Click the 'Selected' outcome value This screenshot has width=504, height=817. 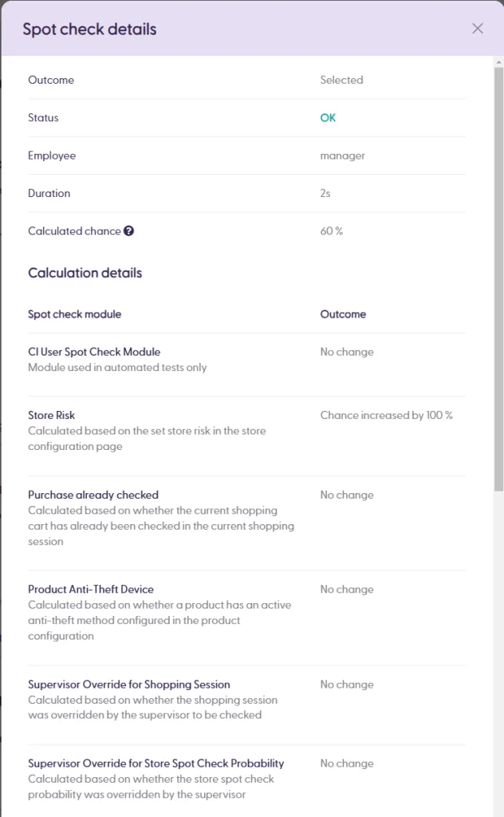click(341, 80)
